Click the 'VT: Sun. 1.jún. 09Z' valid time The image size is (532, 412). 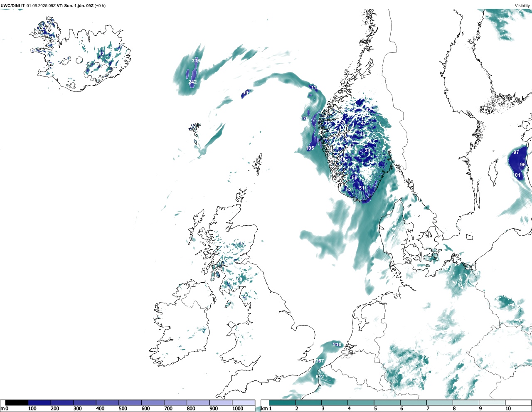[x=75, y=6]
